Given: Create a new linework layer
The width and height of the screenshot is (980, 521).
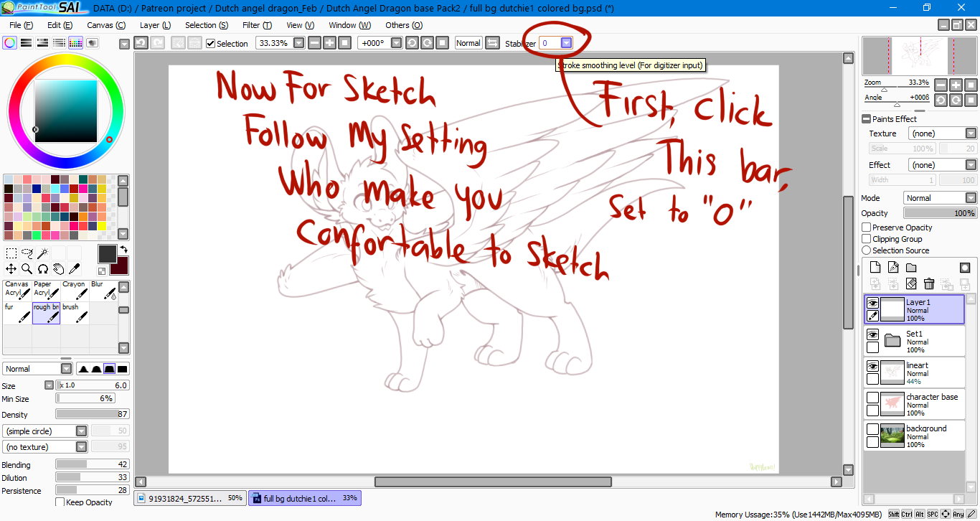Looking at the screenshot, I should (x=893, y=268).
